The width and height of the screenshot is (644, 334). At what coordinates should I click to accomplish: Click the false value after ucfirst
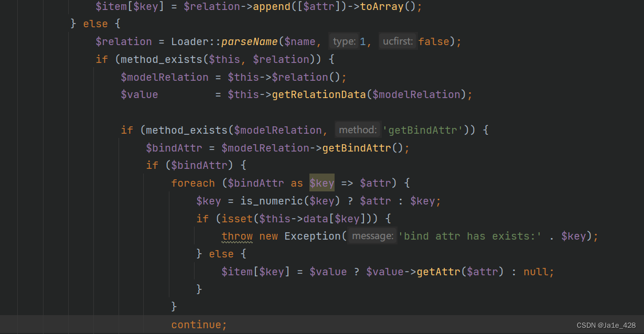pos(434,41)
